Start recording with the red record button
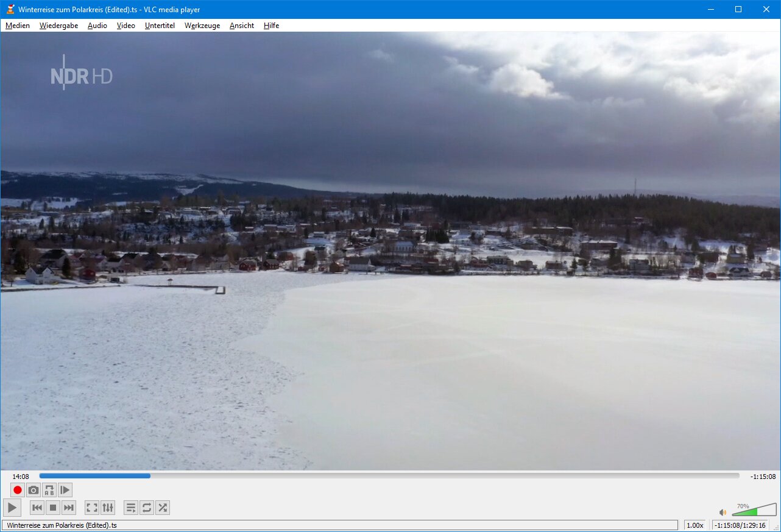Screen dimensions: 781x532 point(18,490)
